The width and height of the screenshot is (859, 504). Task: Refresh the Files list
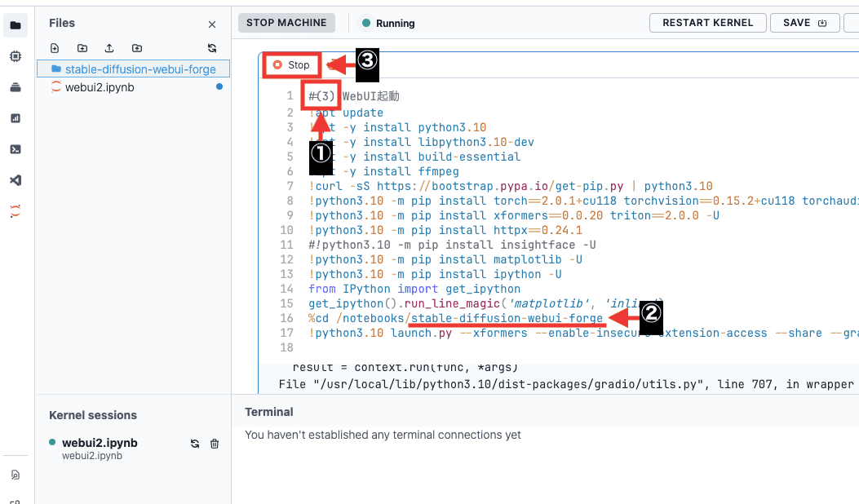pos(212,49)
